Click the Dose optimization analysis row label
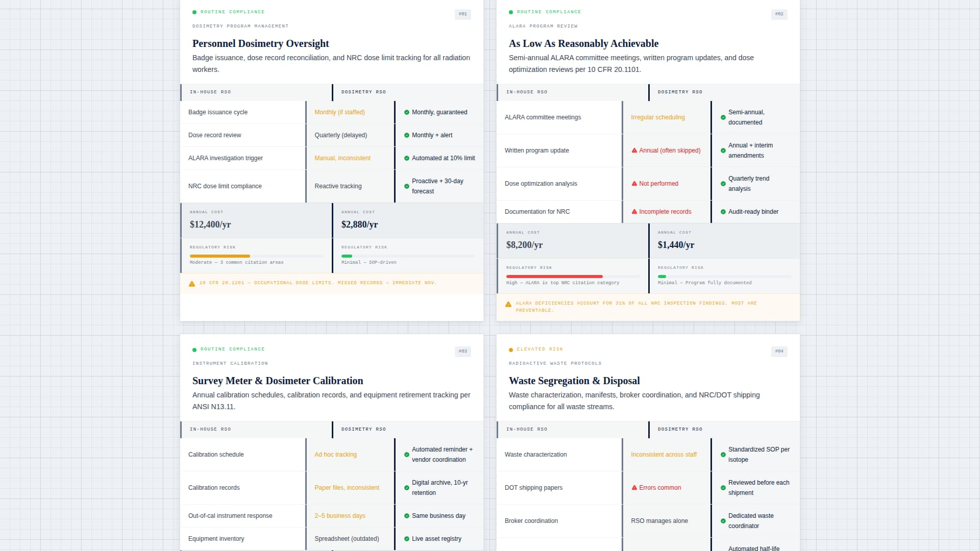The height and width of the screenshot is (551, 980). pyautogui.click(x=541, y=184)
